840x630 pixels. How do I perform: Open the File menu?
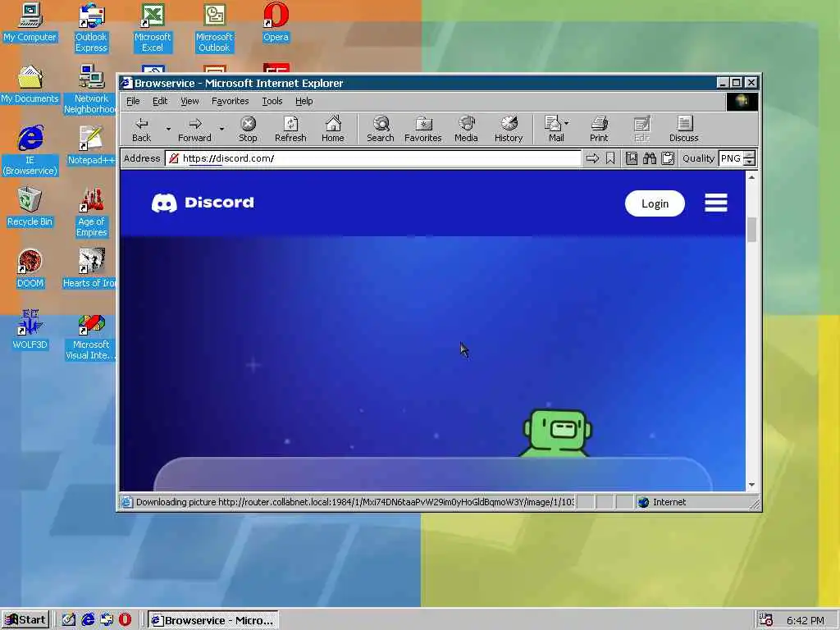[x=133, y=101]
